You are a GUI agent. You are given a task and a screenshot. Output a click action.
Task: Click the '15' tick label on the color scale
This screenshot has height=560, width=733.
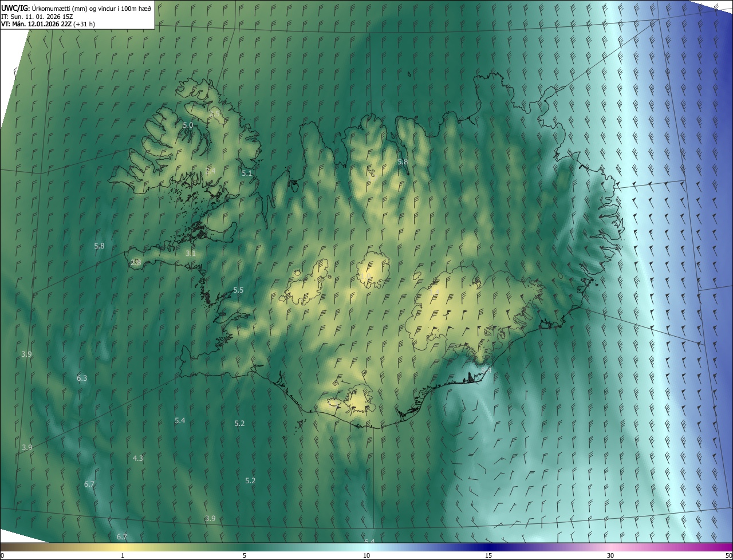coord(488,556)
